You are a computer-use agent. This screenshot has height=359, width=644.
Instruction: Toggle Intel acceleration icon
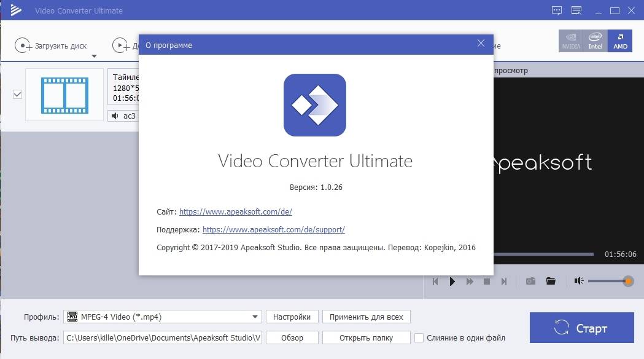[x=595, y=41]
